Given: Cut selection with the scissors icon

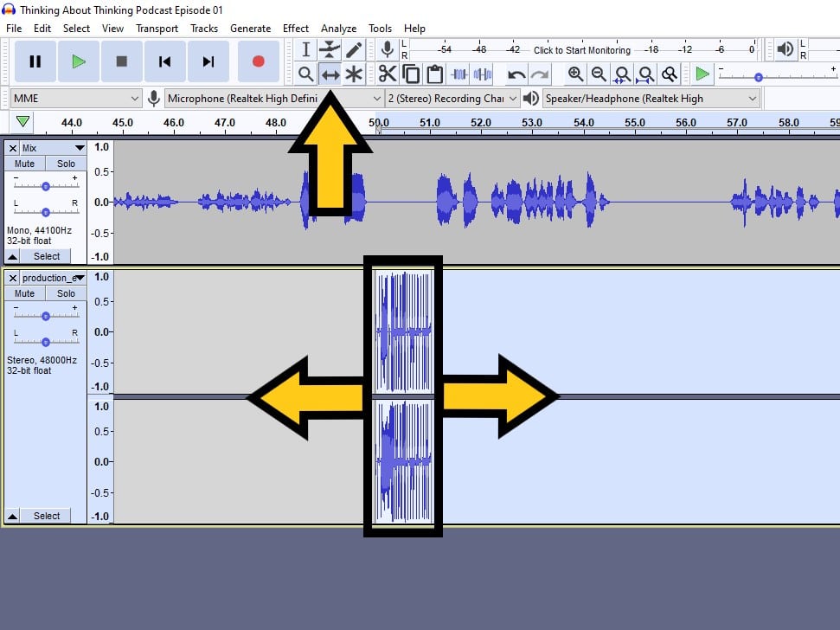Looking at the screenshot, I should point(388,74).
